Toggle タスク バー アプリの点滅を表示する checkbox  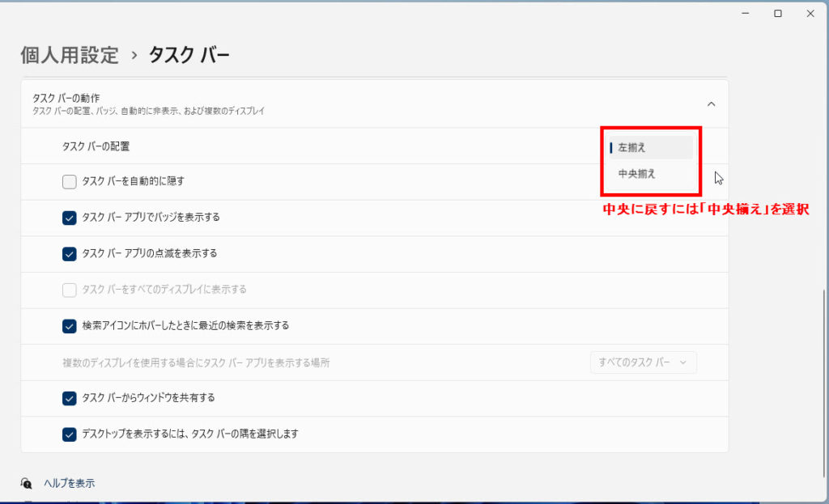click(x=70, y=253)
